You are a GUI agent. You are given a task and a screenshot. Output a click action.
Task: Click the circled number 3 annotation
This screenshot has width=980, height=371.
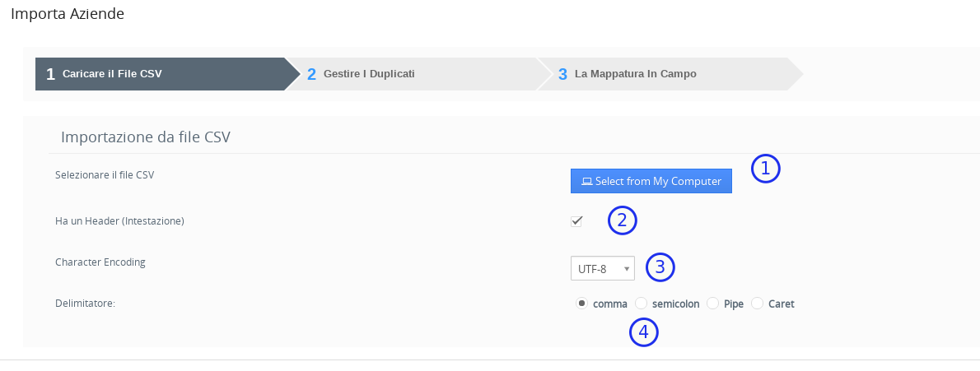coord(660,267)
